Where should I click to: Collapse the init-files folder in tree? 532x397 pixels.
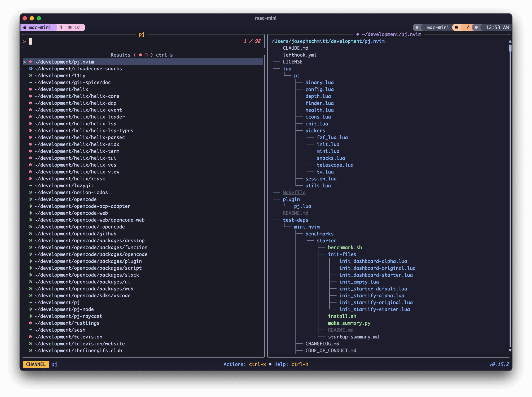click(x=342, y=254)
